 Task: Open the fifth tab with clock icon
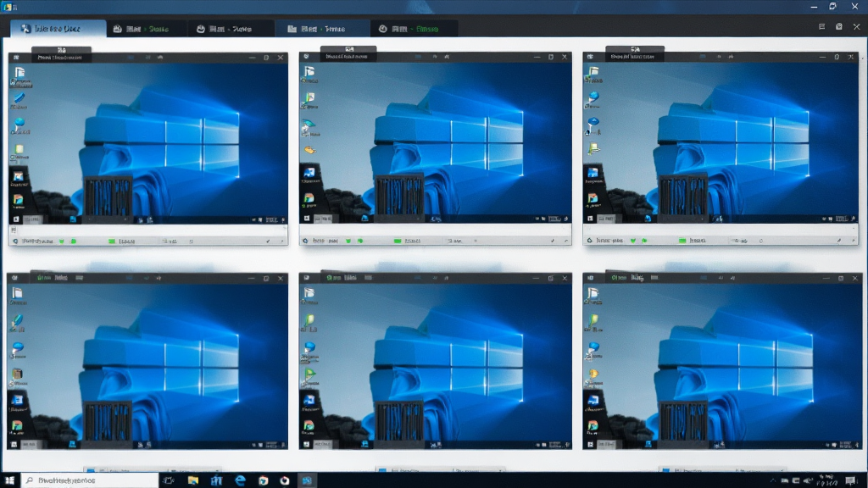pos(413,29)
